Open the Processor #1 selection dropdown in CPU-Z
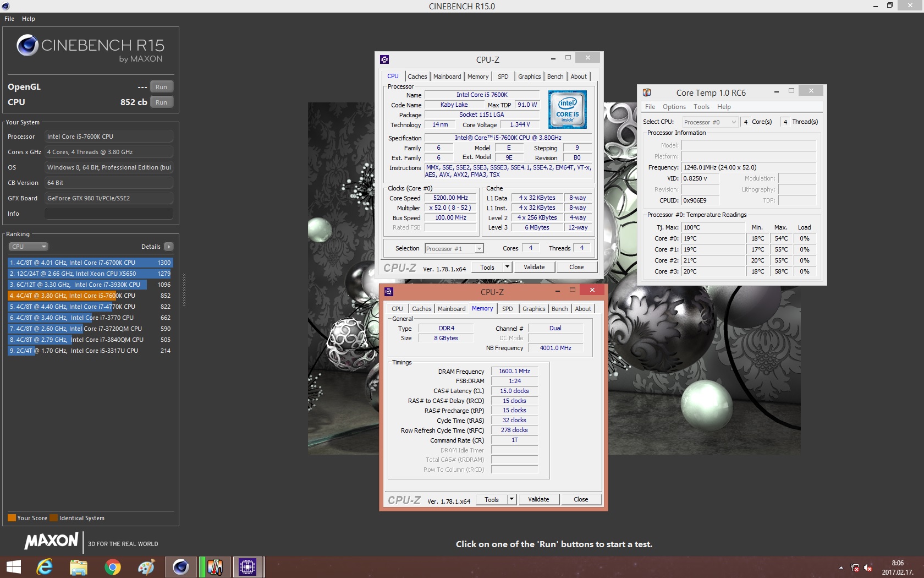The height and width of the screenshot is (578, 924). [x=454, y=249]
